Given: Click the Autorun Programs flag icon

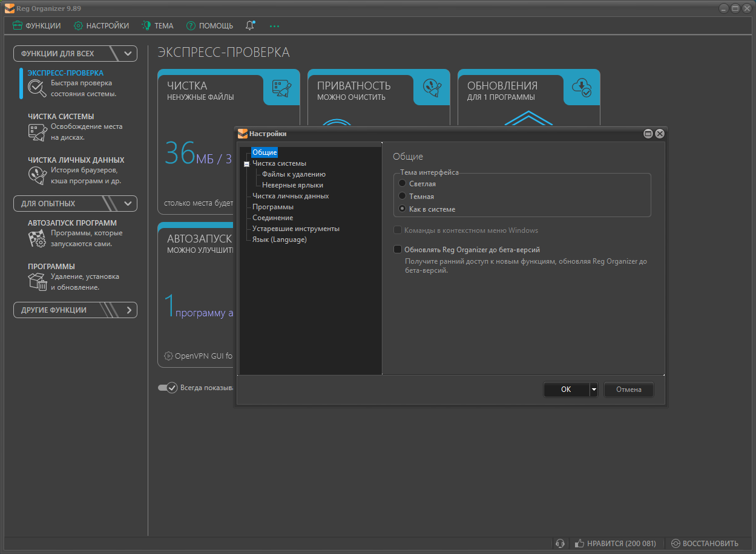Looking at the screenshot, I should (x=38, y=239).
